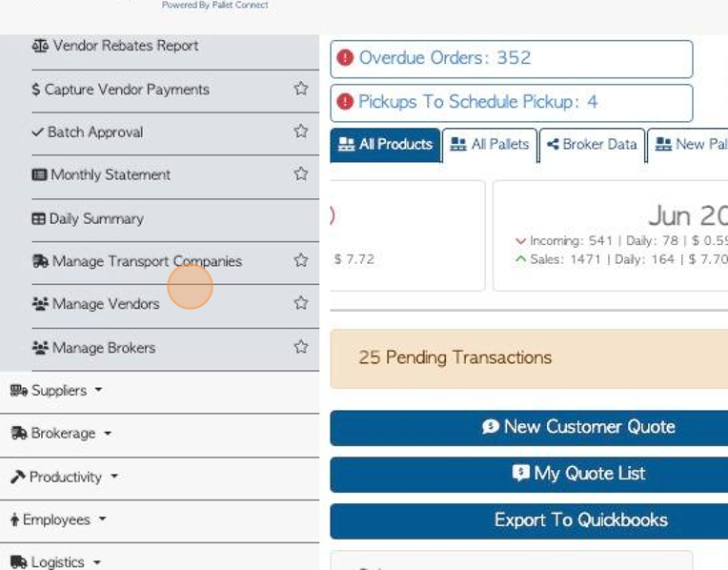Image resolution: width=728 pixels, height=570 pixels.
Task: Open the 25 Pending Transactions banner
Action: pos(529,358)
